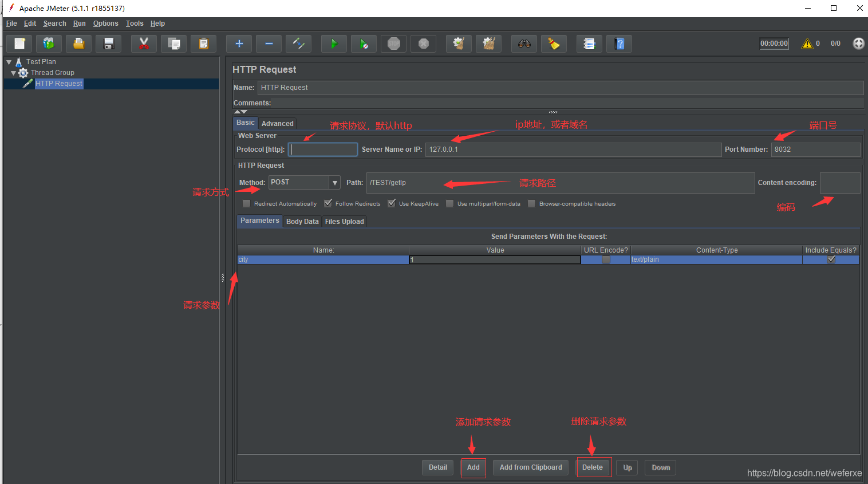
Task: Select the Basic tab
Action: point(245,123)
